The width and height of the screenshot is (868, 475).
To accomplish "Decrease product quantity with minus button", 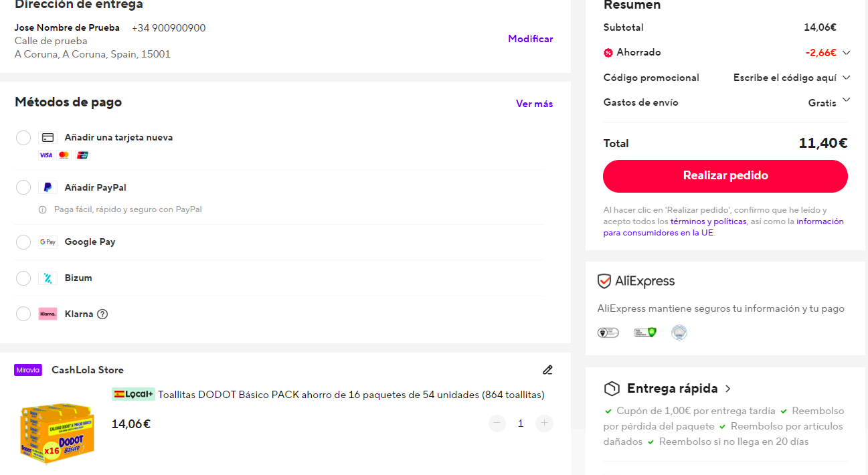I will pyautogui.click(x=497, y=423).
